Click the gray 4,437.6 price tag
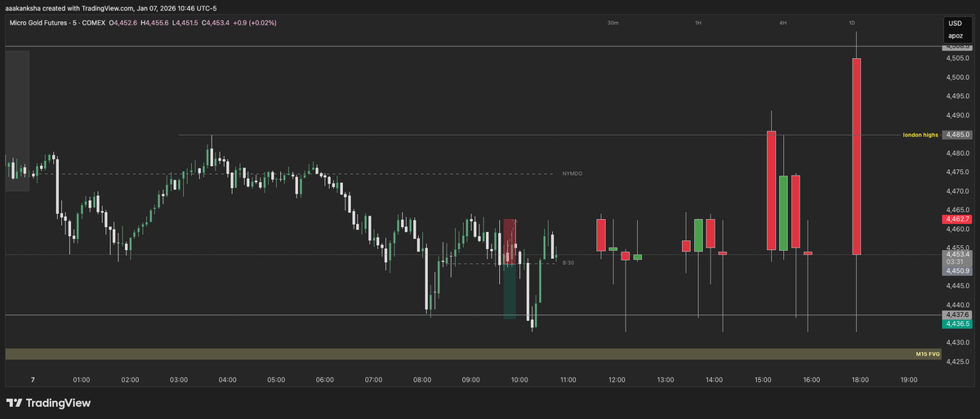The width and height of the screenshot is (980, 419). (x=957, y=314)
